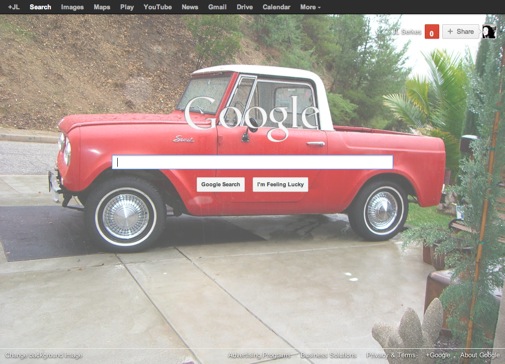Open Gmail from the top bar
This screenshot has height=364, width=505.
point(217,7)
